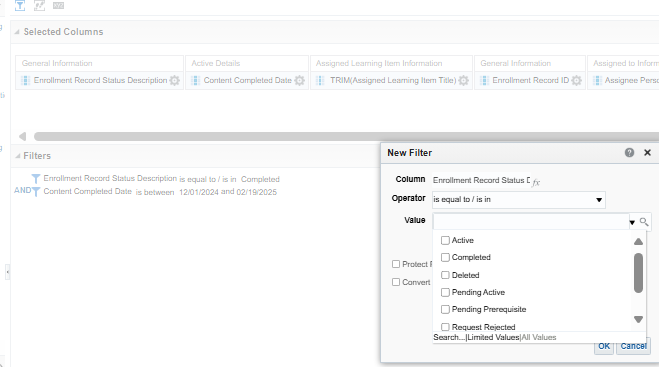Click TRIM(Assigned Learning Item Title) column
Viewport: 659px width, 367px height.
(x=393, y=80)
